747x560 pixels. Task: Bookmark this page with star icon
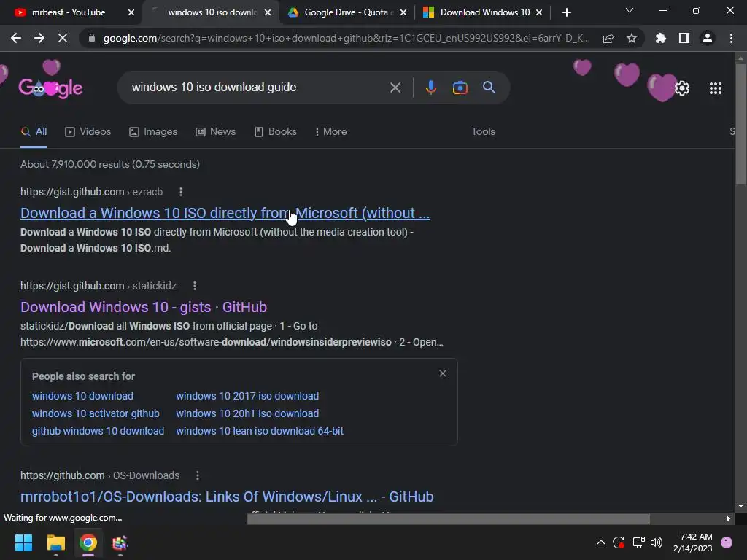(x=632, y=38)
